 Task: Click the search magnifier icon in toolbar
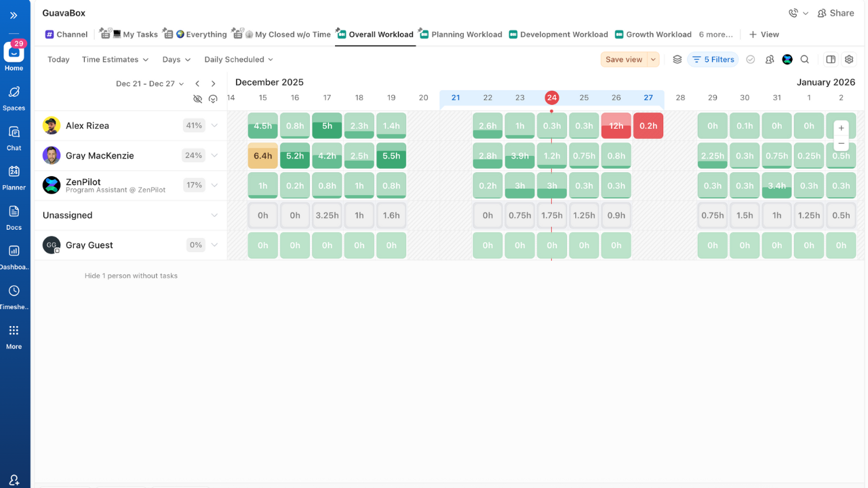tap(805, 60)
